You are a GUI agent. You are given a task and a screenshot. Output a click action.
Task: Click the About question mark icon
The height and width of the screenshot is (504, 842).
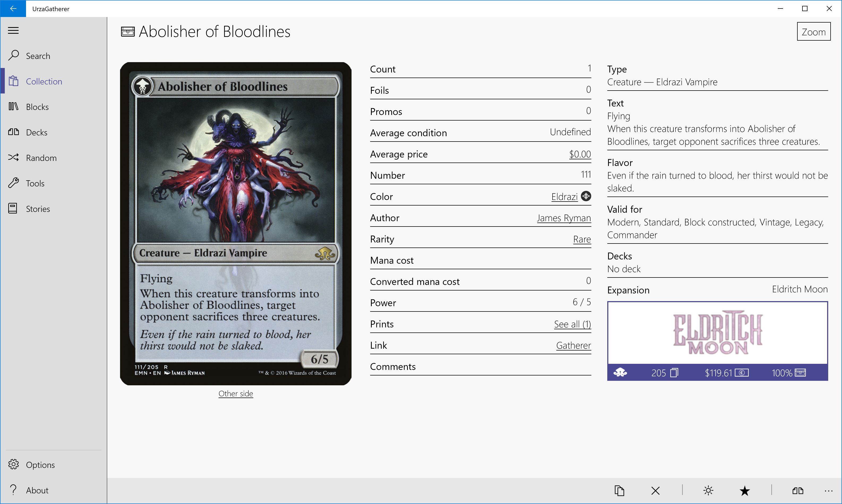tap(13, 489)
